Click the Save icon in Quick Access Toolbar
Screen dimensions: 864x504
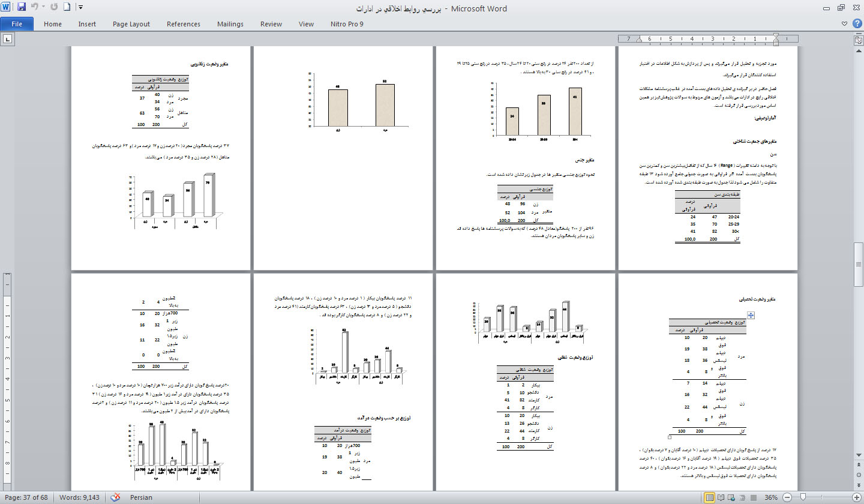click(22, 8)
